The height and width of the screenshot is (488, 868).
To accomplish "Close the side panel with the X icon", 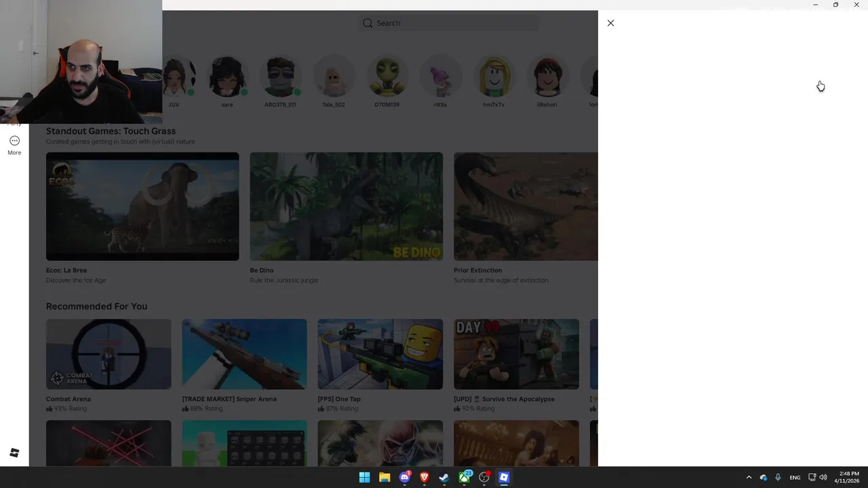I will [610, 23].
